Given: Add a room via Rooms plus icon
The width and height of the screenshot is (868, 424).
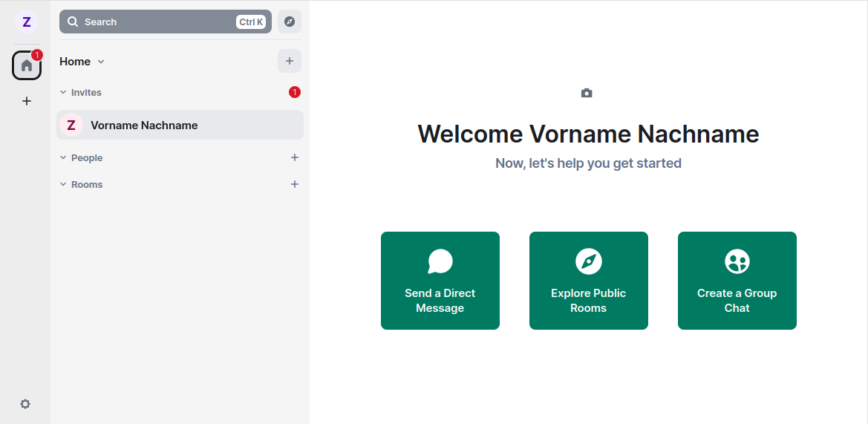Looking at the screenshot, I should click(x=295, y=184).
